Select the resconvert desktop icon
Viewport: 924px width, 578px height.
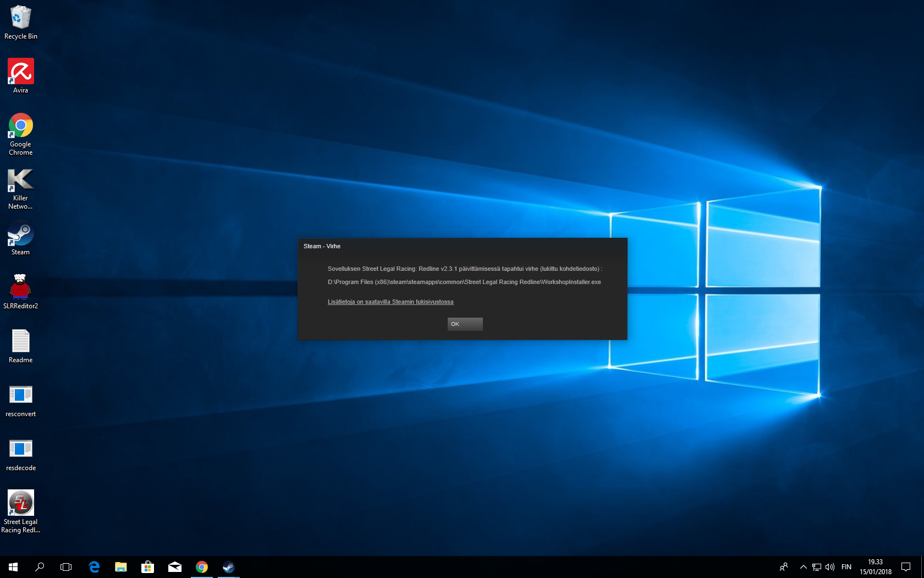[x=21, y=400]
